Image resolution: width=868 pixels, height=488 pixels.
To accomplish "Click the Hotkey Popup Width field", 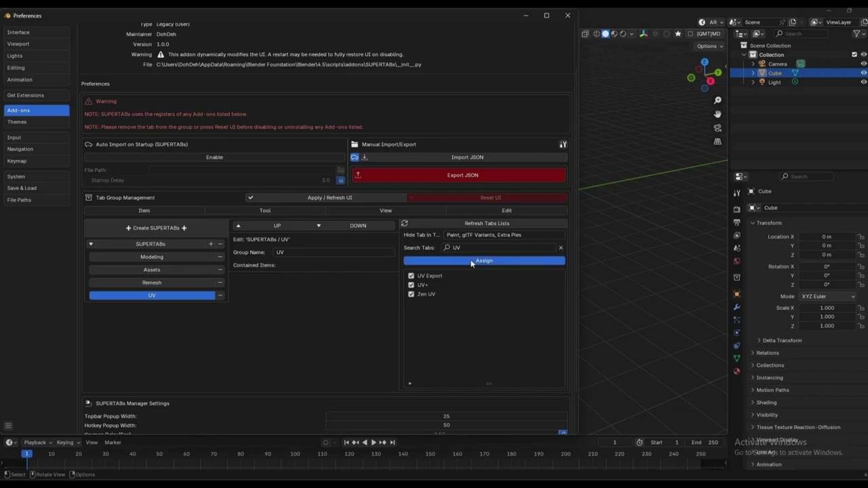I will point(446,425).
